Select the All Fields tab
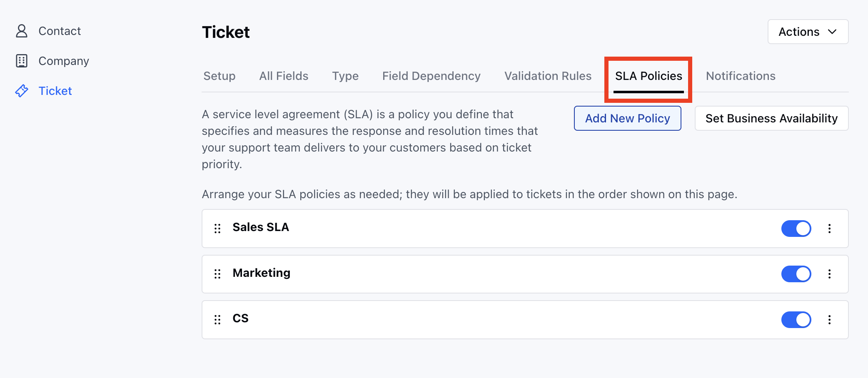Viewport: 868px width, 378px height. click(x=284, y=76)
